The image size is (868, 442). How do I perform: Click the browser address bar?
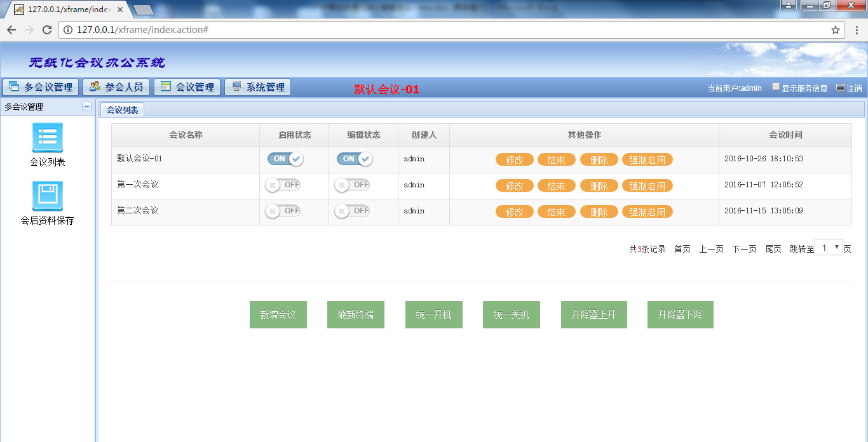(x=445, y=30)
